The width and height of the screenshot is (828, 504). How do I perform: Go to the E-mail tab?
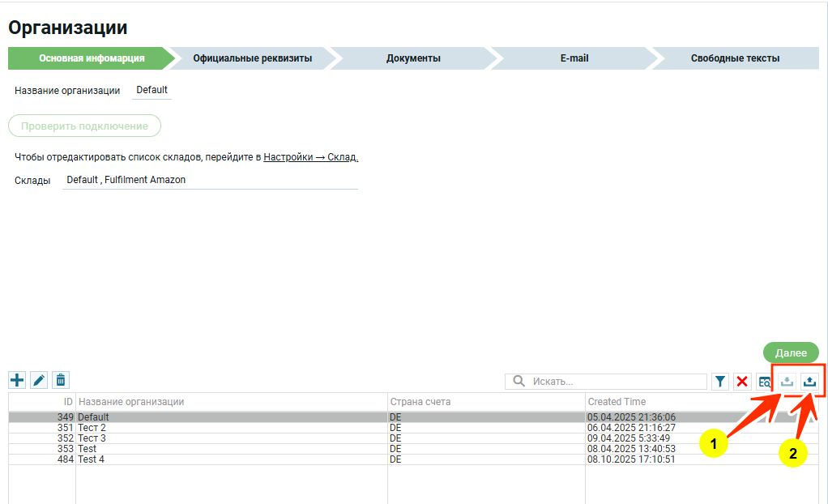(x=574, y=58)
